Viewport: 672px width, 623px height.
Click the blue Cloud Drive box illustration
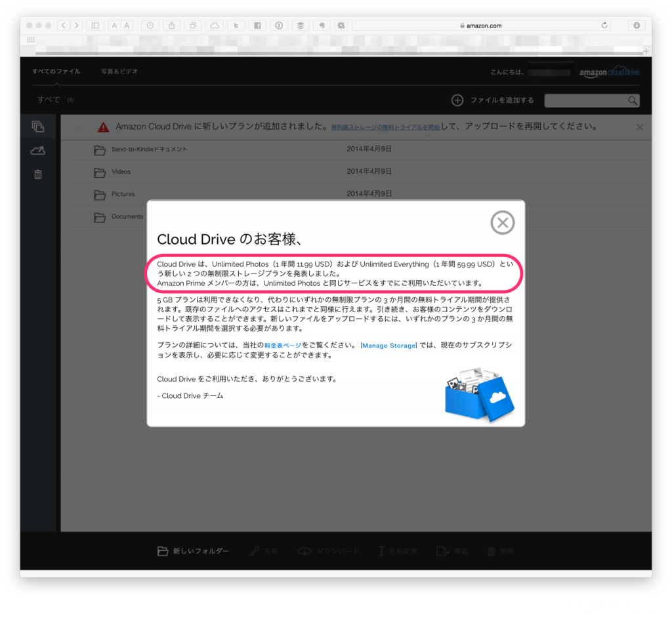480,394
